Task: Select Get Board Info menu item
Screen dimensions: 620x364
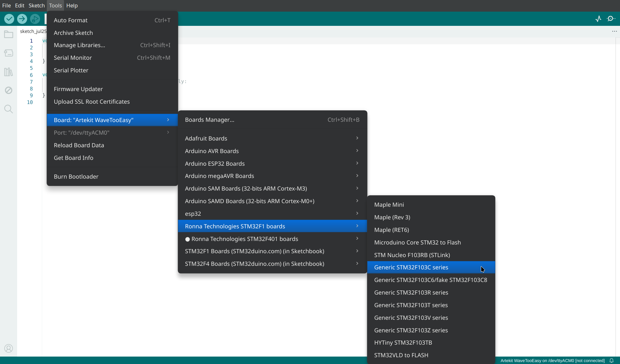Action: click(x=112, y=158)
